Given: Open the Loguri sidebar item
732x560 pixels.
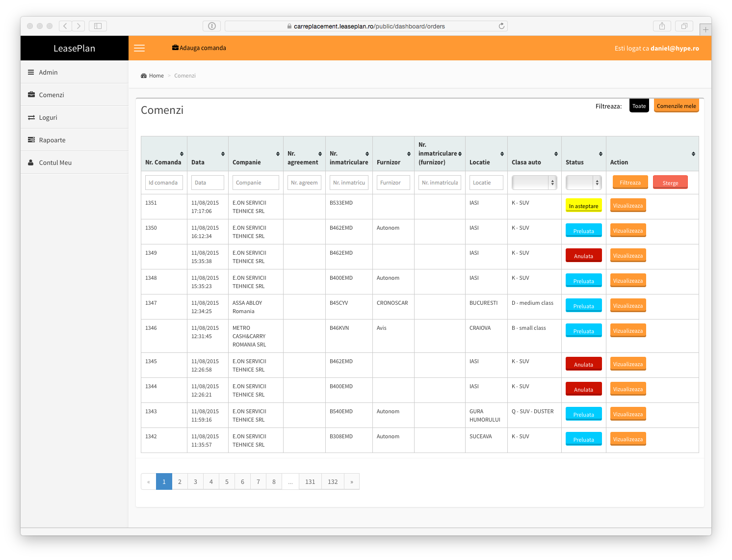Looking at the screenshot, I should pyautogui.click(x=75, y=117).
